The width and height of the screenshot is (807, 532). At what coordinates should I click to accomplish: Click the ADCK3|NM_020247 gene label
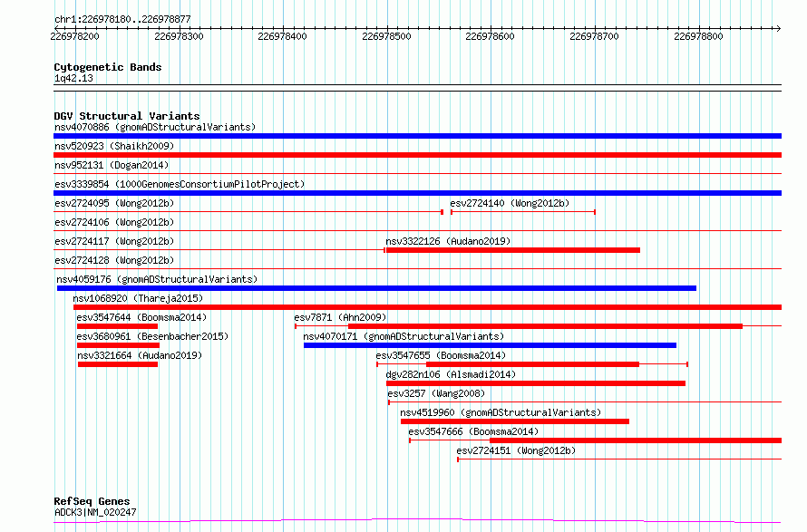click(x=95, y=512)
